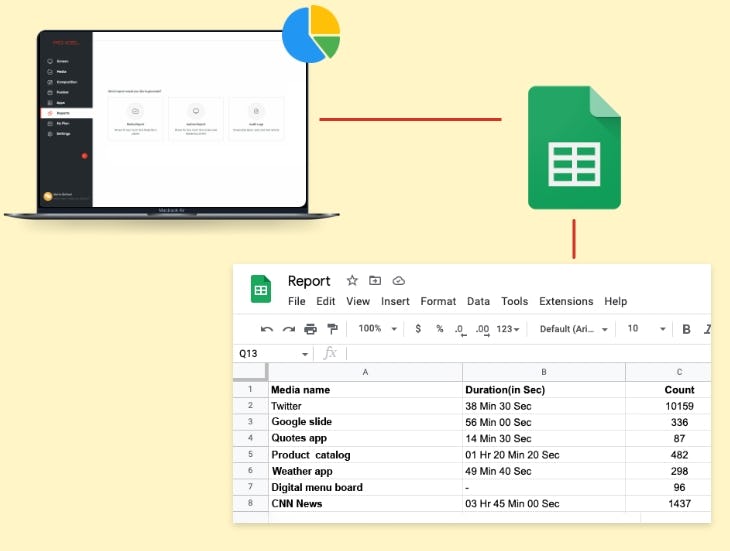Click the move-to-folder icon beside Report
This screenshot has height=551, width=730.
coord(375,281)
